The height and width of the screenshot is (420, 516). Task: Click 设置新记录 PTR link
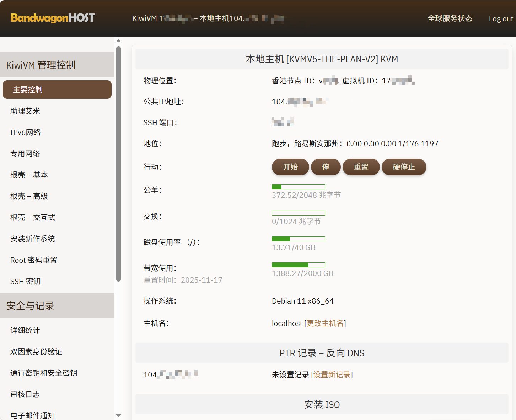(x=332, y=375)
